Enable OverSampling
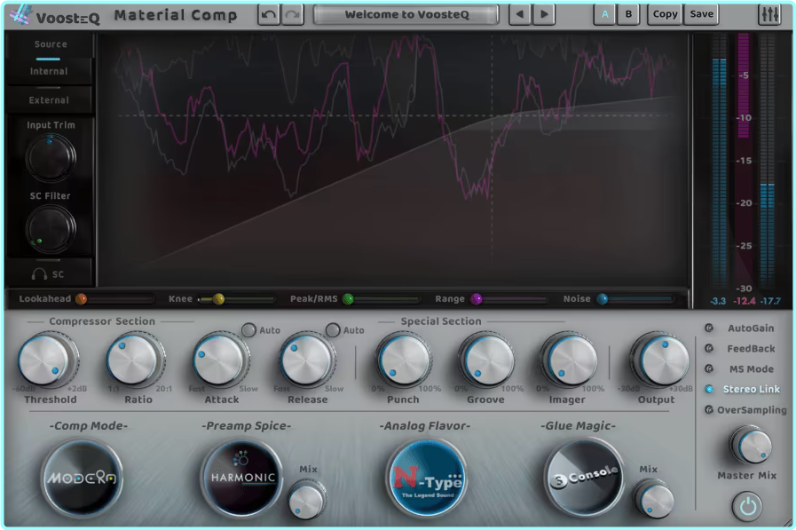The image size is (796, 530). 745,409
